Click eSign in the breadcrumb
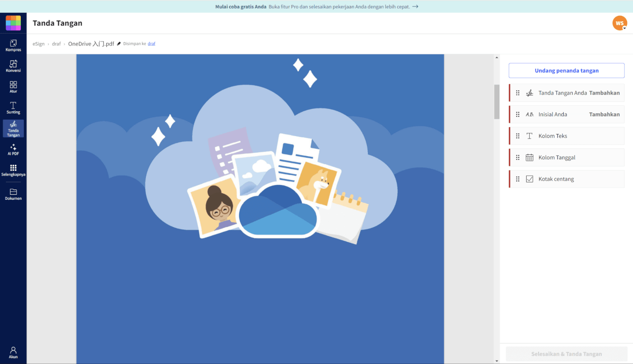Screen dimensions: 633x364 39,44
